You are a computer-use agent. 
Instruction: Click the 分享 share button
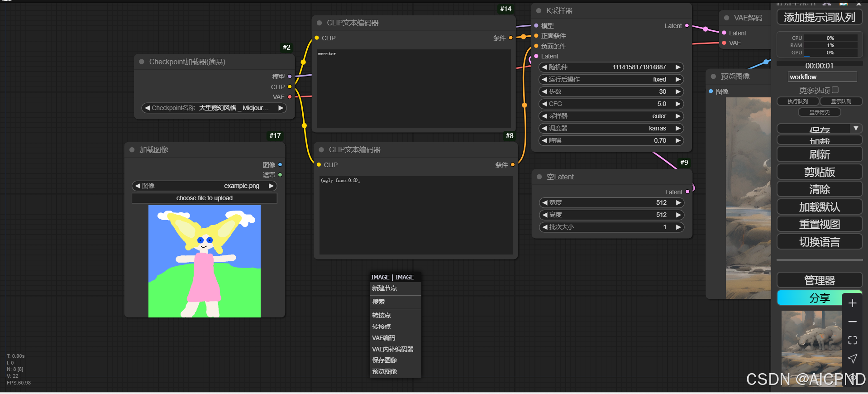(820, 298)
